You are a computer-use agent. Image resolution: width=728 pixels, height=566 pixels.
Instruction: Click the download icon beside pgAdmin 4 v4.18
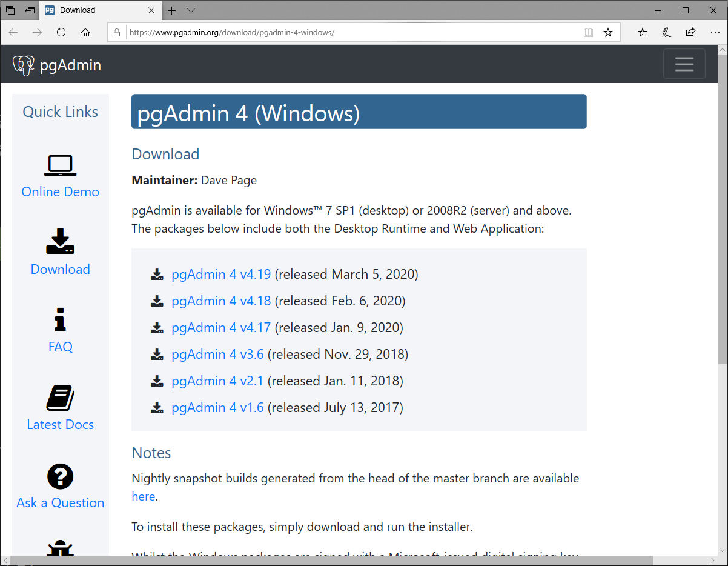coord(157,301)
